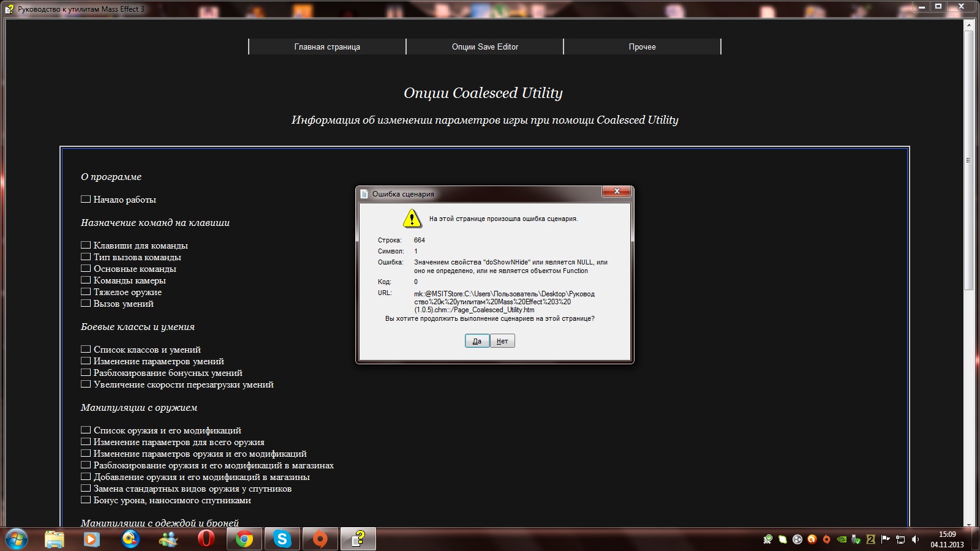Toggle the "Клавиши для команды" checkbox
Image resolution: width=980 pixels, height=551 pixels.
click(86, 245)
